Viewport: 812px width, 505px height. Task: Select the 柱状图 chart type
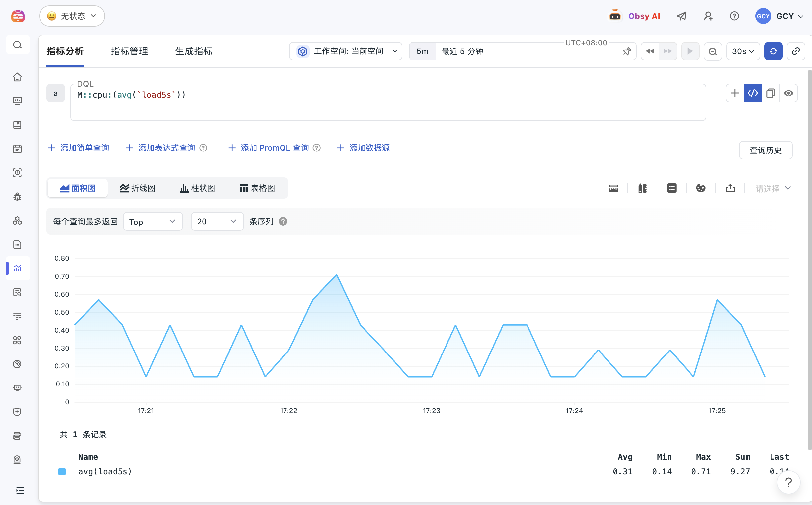(197, 188)
